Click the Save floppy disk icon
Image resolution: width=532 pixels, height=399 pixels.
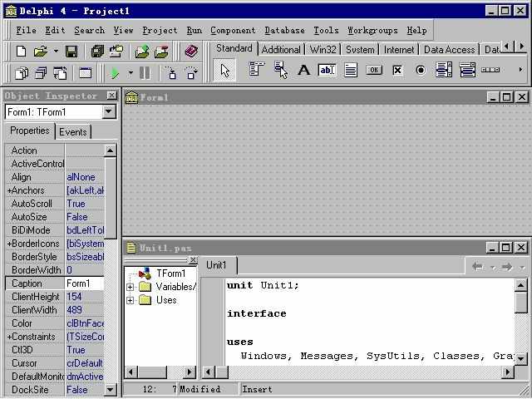71,52
